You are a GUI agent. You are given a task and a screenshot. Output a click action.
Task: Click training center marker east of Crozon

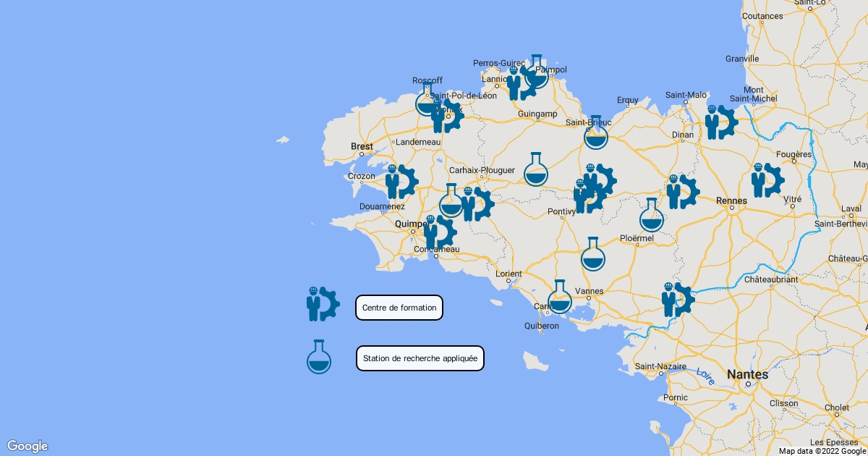[401, 182]
